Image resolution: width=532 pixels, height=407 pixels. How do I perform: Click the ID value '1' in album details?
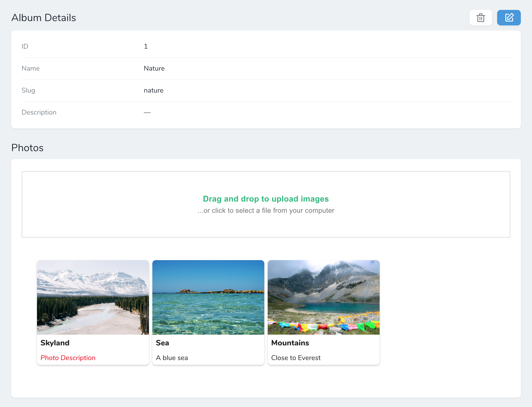[146, 46]
